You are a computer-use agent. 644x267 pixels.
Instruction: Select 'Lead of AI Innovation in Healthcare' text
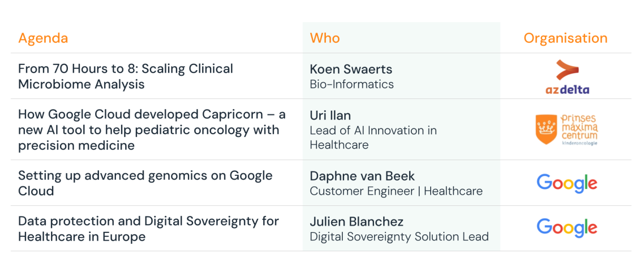373,137
